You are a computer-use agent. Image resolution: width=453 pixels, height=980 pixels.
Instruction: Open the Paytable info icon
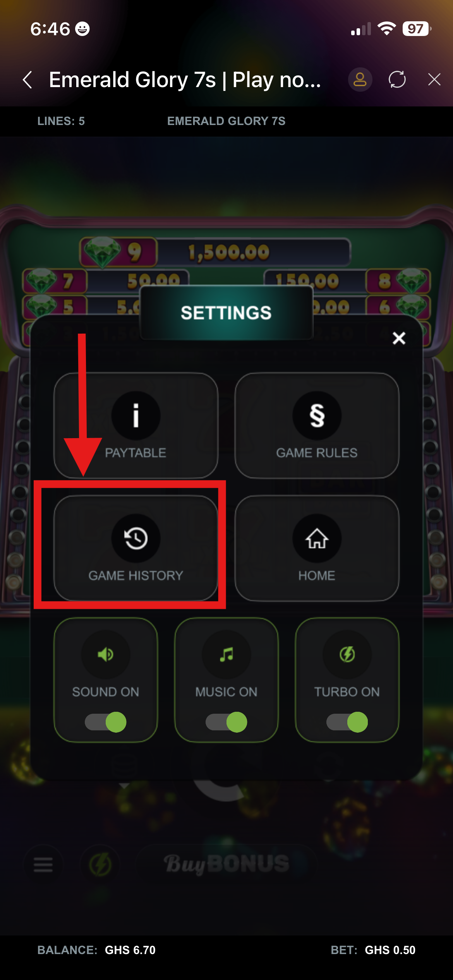pos(136,416)
